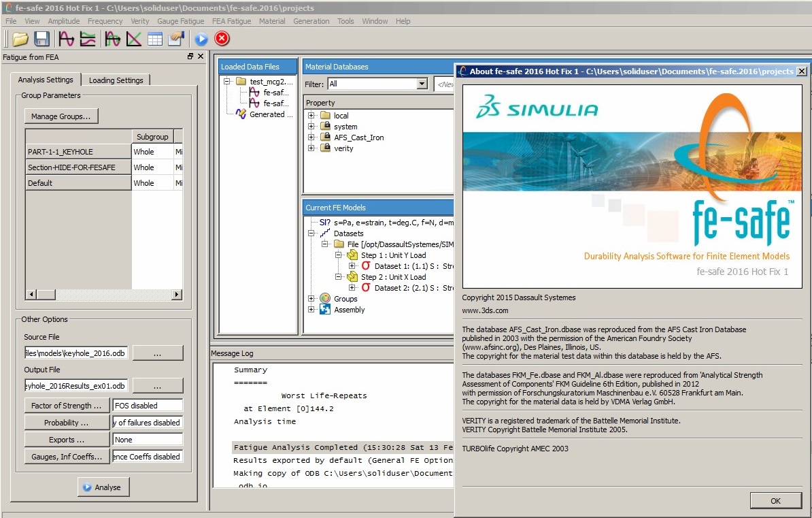Click the group table scroll right arrow
The height and width of the screenshot is (518, 812).
(177, 295)
